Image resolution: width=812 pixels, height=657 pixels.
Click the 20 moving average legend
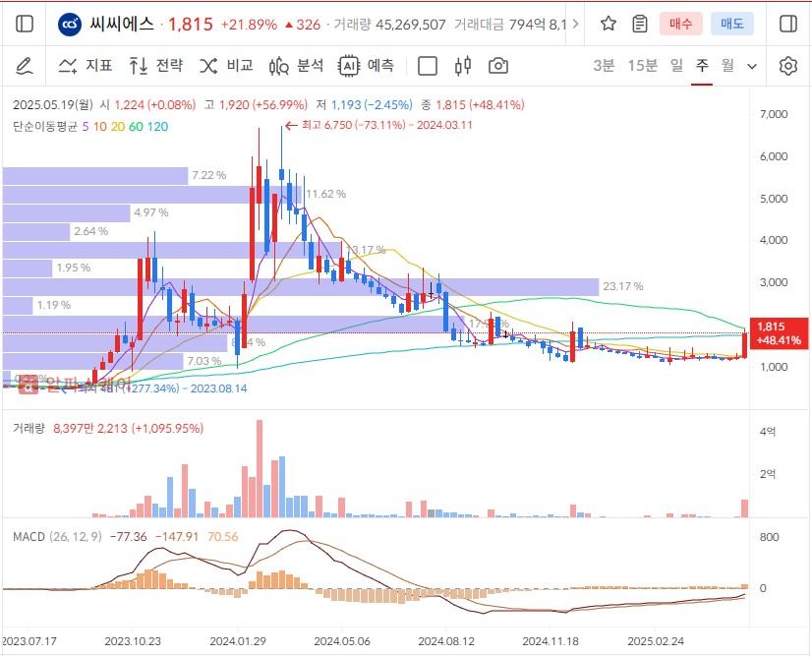pos(118,127)
